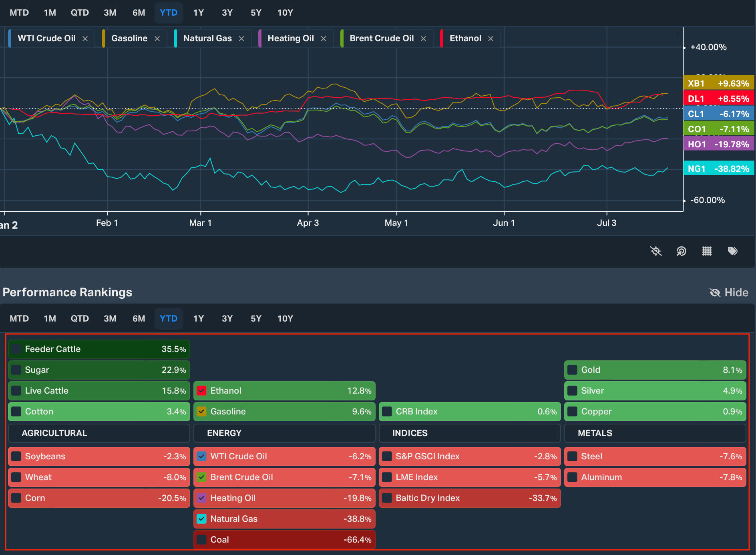Switch rankings to 5Y period
Image resolution: width=756 pixels, height=555 pixels.
pos(256,319)
